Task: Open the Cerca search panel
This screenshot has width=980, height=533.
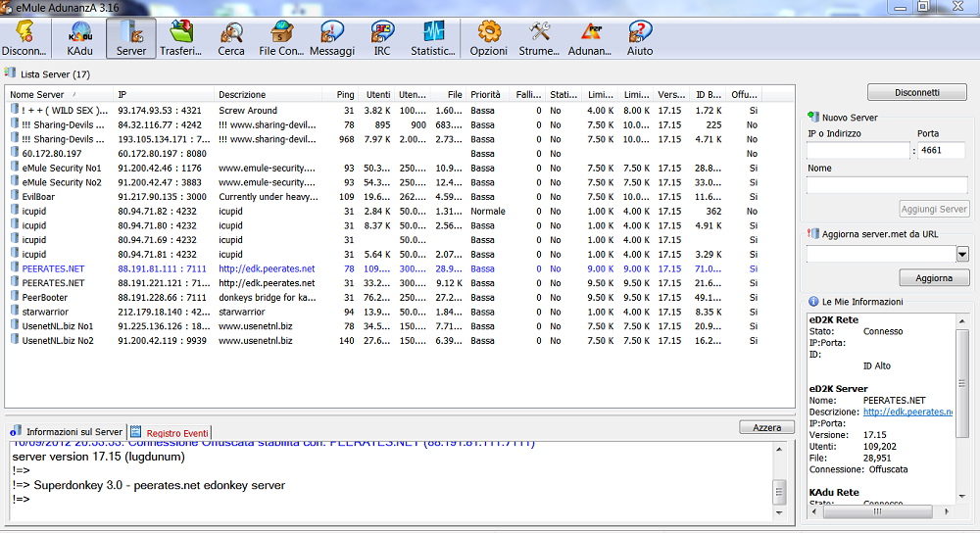Action: (x=230, y=39)
